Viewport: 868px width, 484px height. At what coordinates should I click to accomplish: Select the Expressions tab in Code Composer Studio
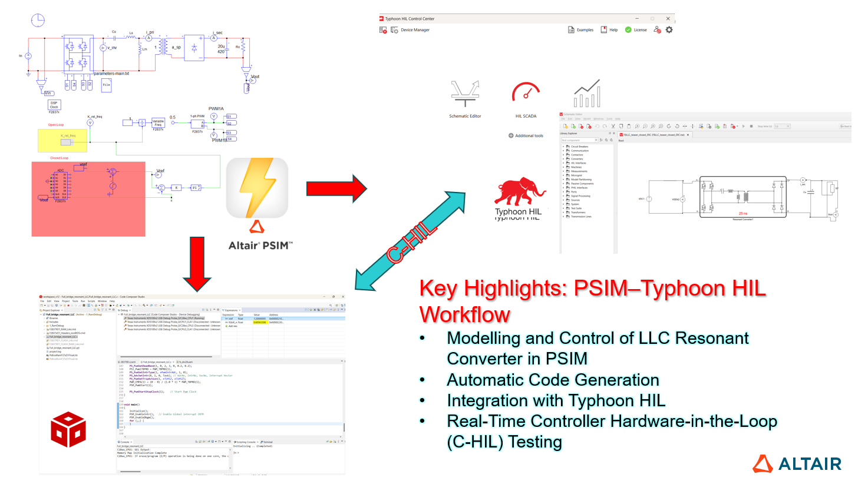[231, 310]
